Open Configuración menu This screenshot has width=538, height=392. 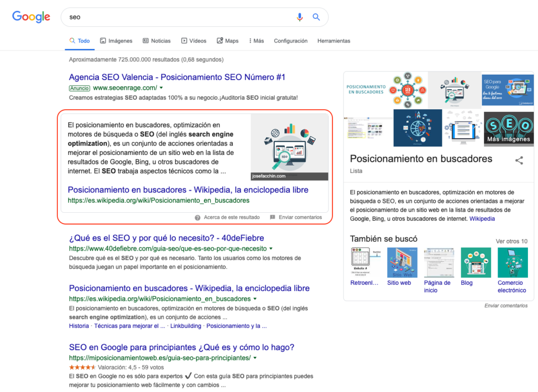click(291, 41)
